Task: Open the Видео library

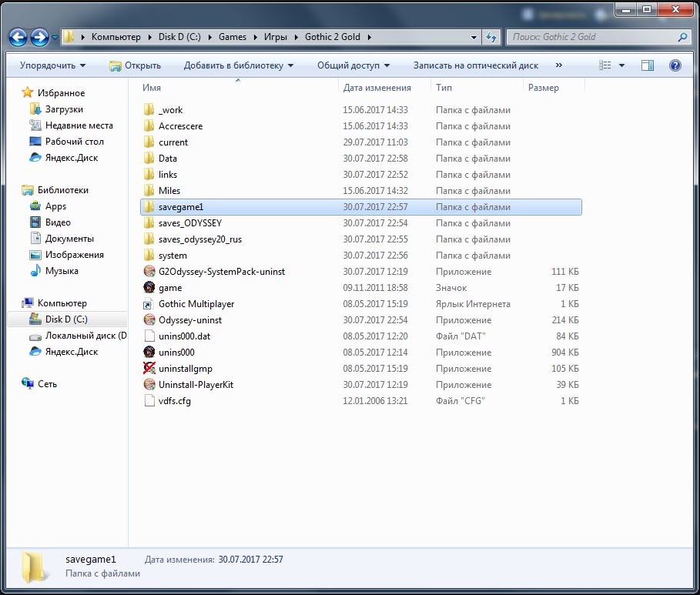Action: 51,222
